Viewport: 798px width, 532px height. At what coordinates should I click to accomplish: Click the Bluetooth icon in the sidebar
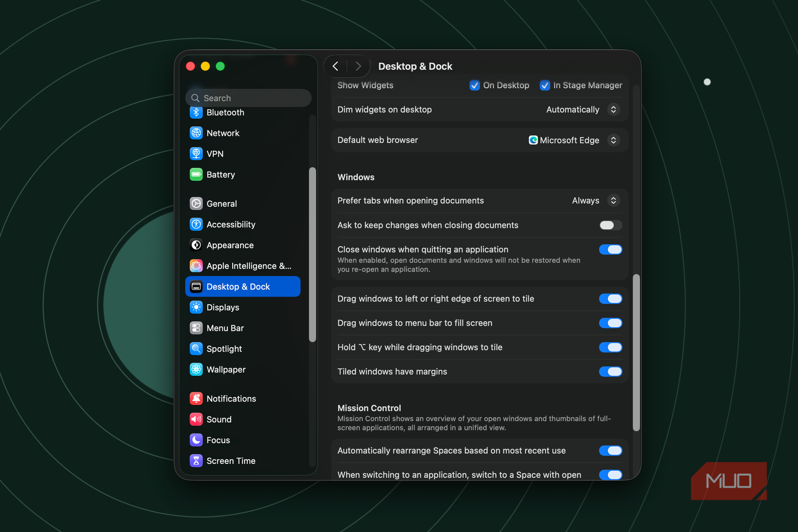tap(196, 113)
